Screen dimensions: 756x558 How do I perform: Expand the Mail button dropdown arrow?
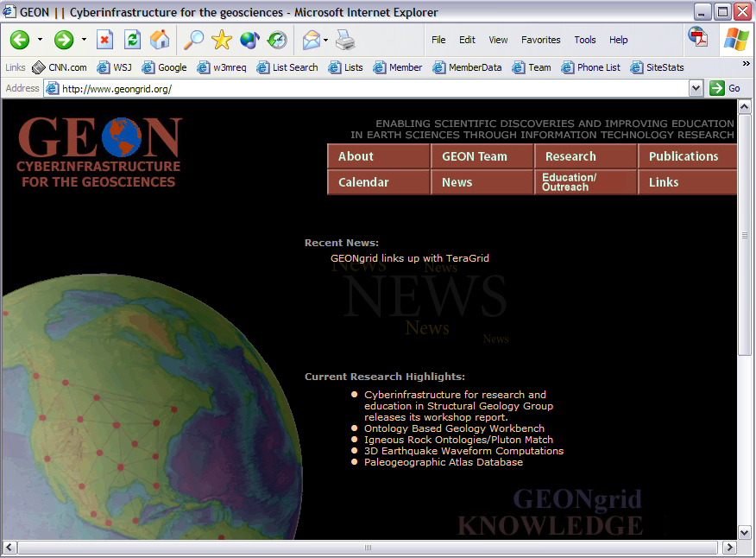point(325,40)
